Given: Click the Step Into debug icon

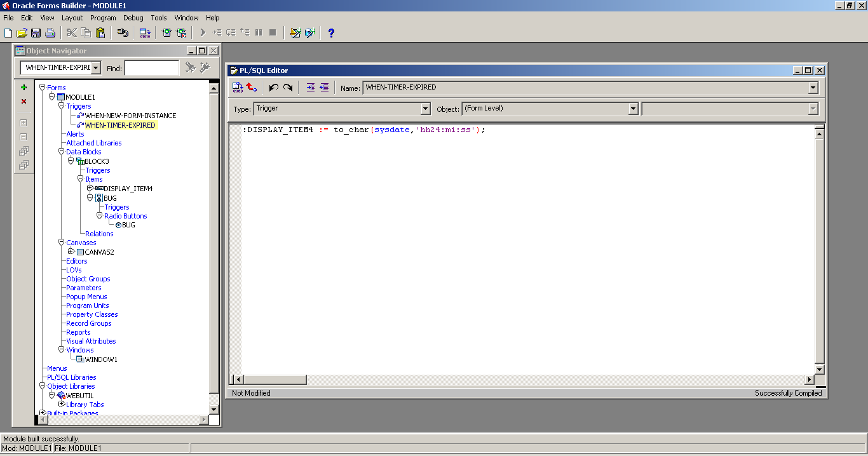Looking at the screenshot, I should pos(217,33).
